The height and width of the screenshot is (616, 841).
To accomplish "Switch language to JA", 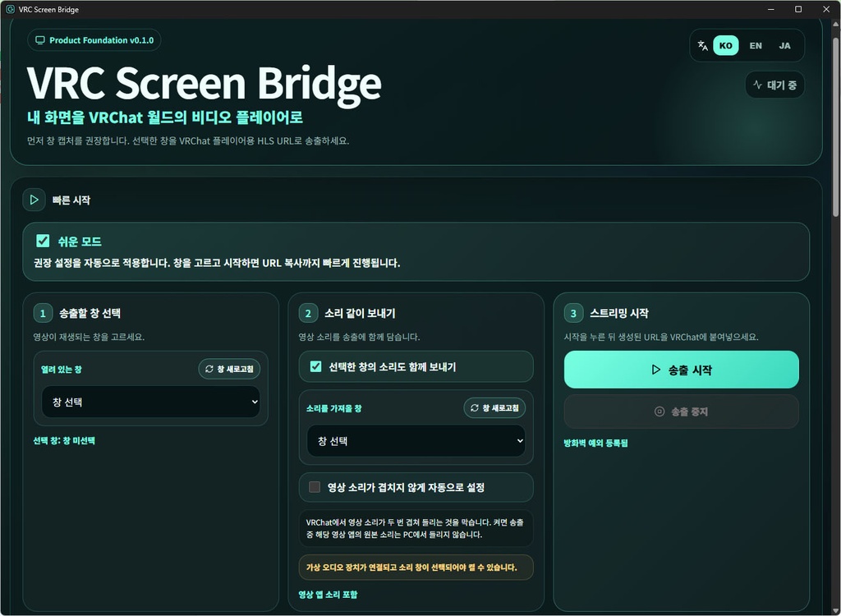I will tap(784, 46).
